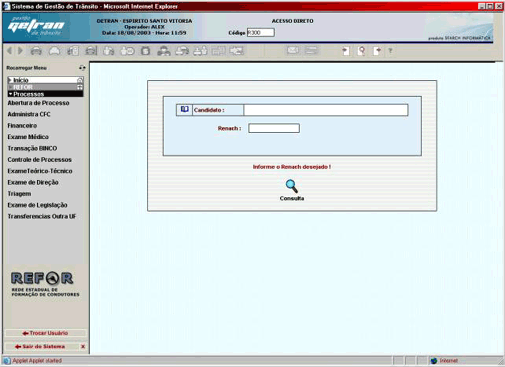Select ExameTeórico-Técnico menu item
Image resolution: width=505 pixels, height=367 pixels.
click(40, 171)
